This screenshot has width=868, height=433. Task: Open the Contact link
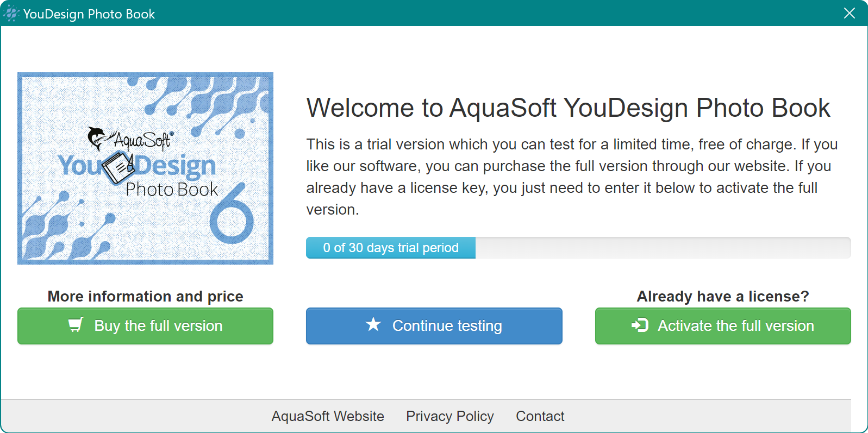(540, 416)
